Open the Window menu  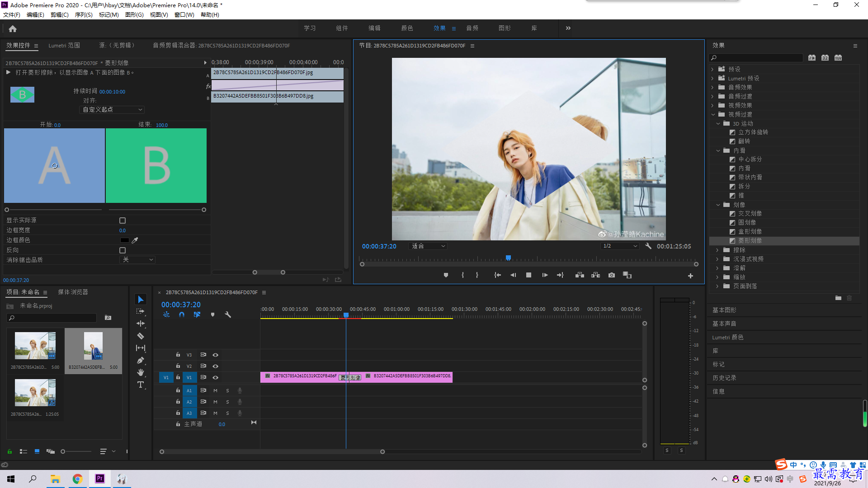tap(184, 15)
